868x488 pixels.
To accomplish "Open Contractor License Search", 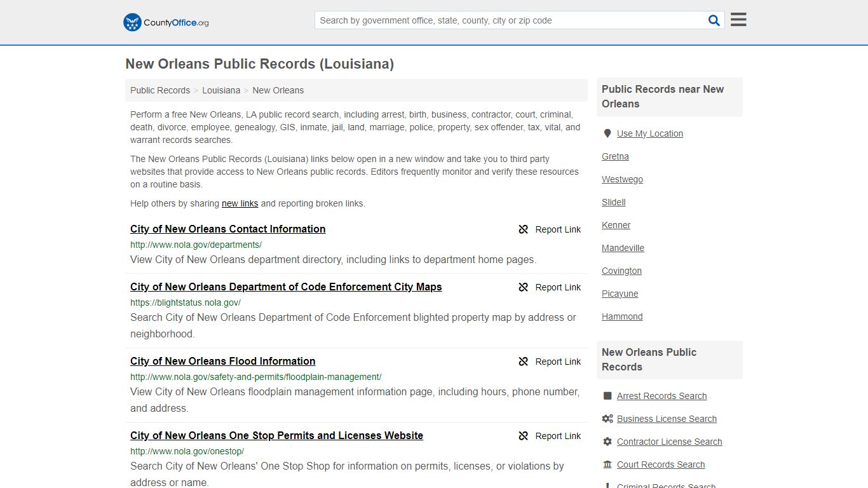I will pos(669,442).
